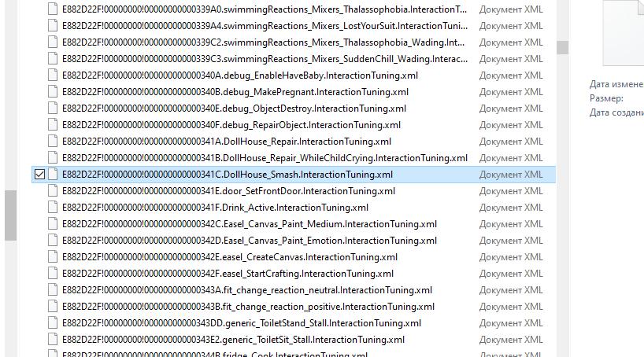This screenshot has width=644, height=357.
Task: Click the file icon beside door_SetFrontDoor
Action: (x=53, y=191)
